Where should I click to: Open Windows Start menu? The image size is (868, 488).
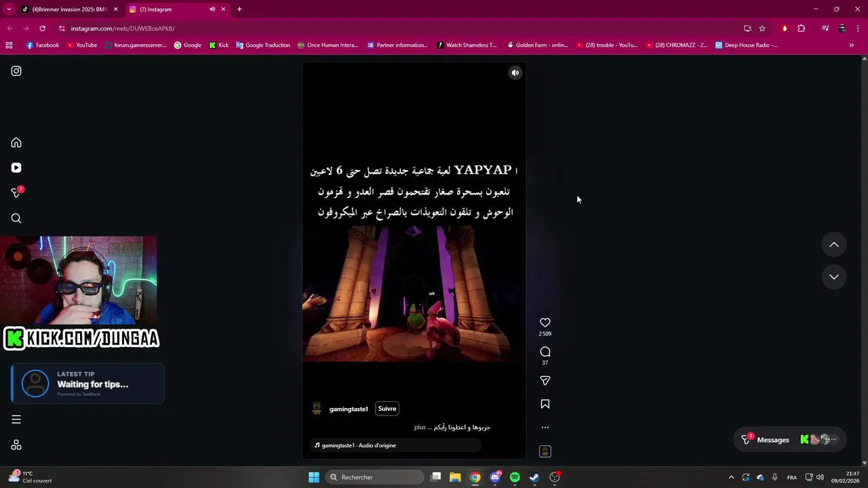314,477
